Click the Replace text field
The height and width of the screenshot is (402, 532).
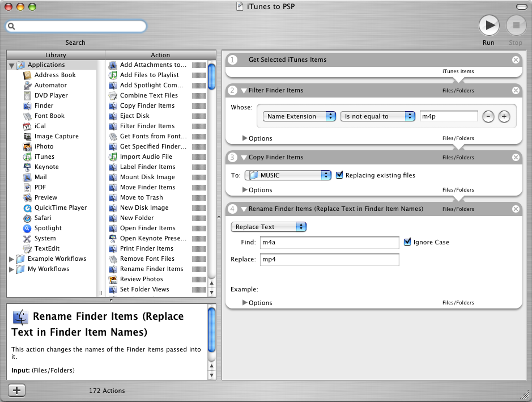pos(329,259)
